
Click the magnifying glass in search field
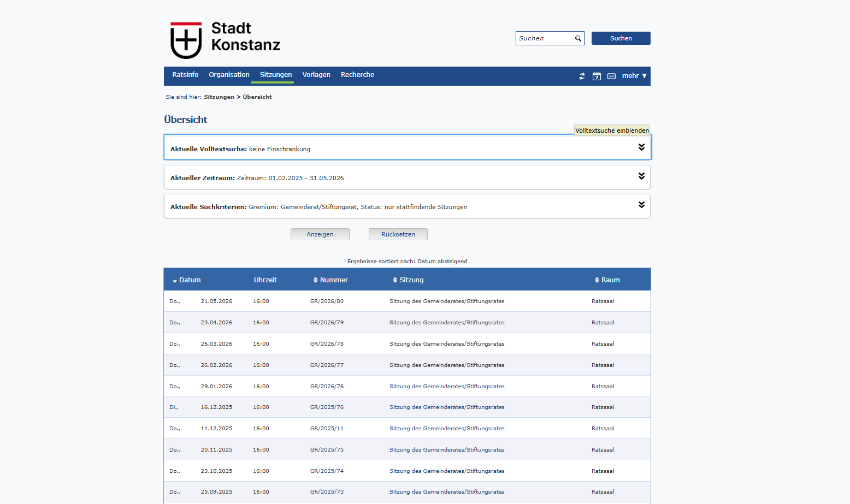click(x=578, y=39)
